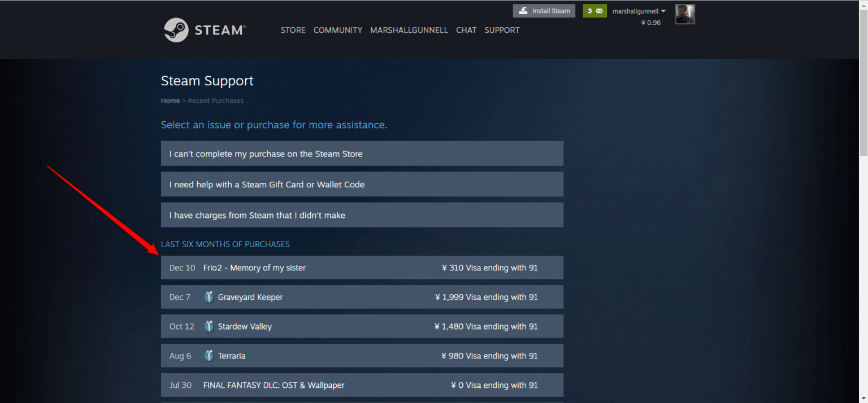Open the envelope notifications icon
The height and width of the screenshot is (403, 868).
(x=599, y=11)
